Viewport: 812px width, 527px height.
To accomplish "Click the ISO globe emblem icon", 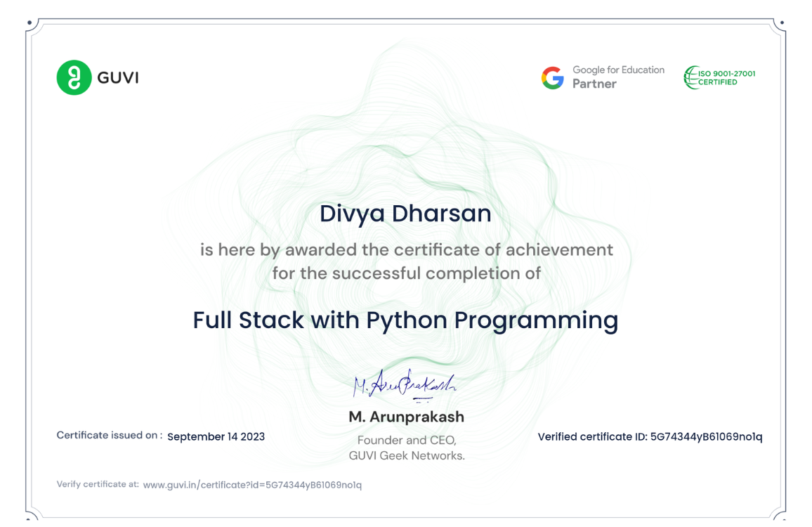I will (690, 77).
